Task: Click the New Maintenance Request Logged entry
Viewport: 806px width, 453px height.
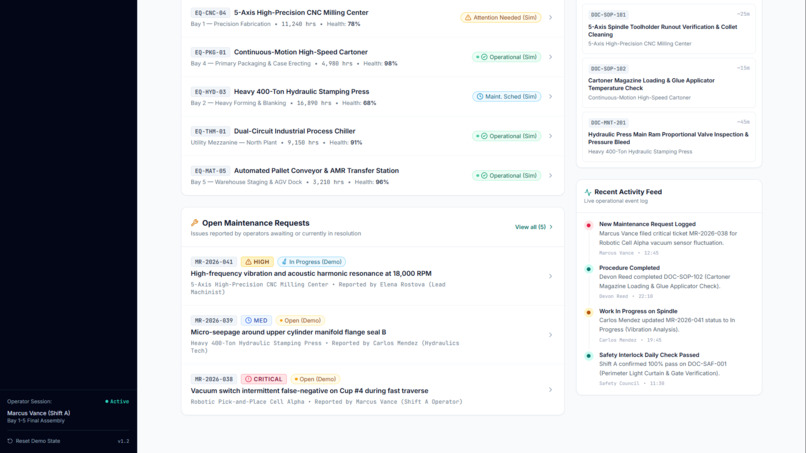Action: point(669,238)
